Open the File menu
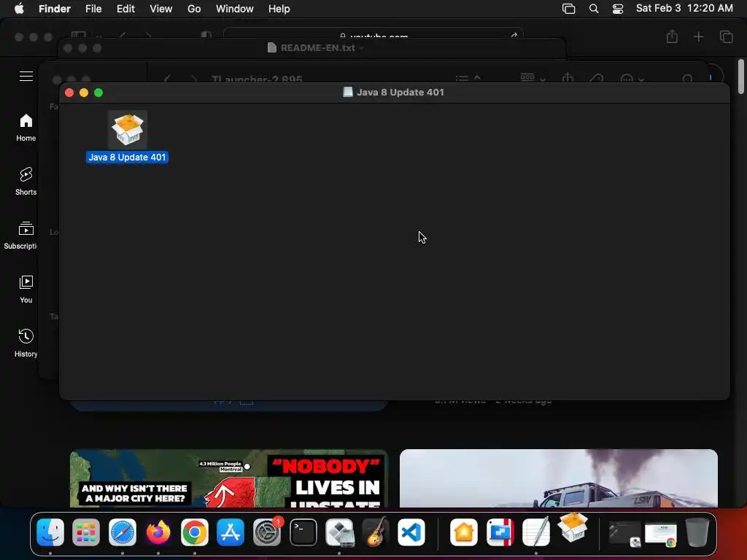The height and width of the screenshot is (560, 747). [x=93, y=9]
